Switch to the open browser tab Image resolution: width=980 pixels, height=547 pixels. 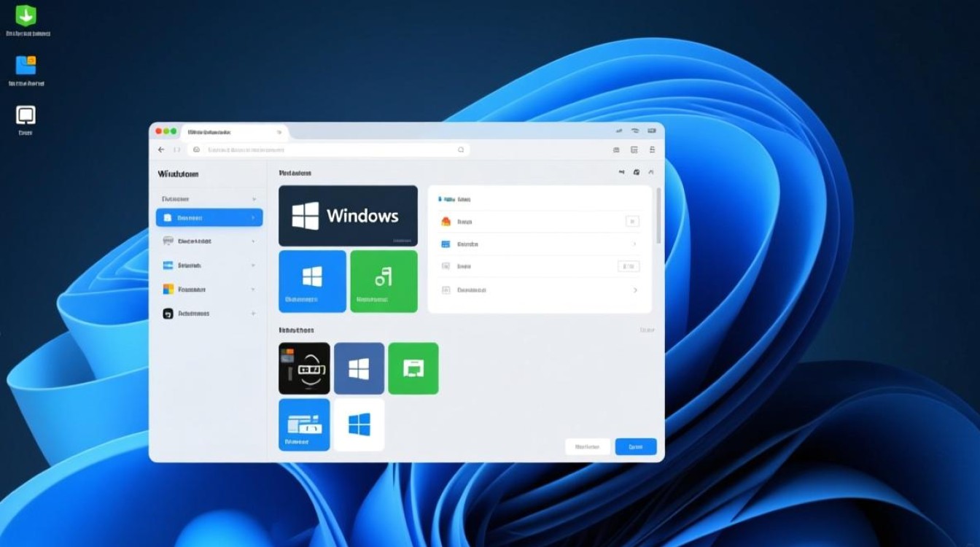pyautogui.click(x=233, y=132)
